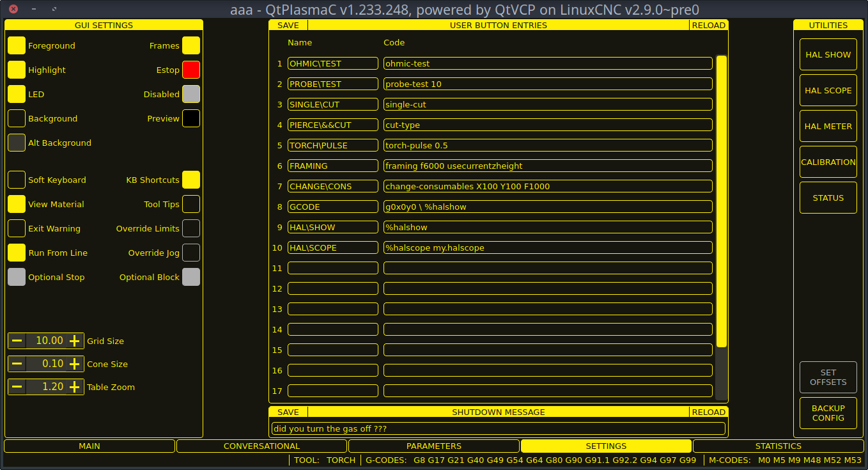Switch to the CONVERSATIONAL tab
Image resolution: width=868 pixels, height=470 pixels.
[262, 446]
